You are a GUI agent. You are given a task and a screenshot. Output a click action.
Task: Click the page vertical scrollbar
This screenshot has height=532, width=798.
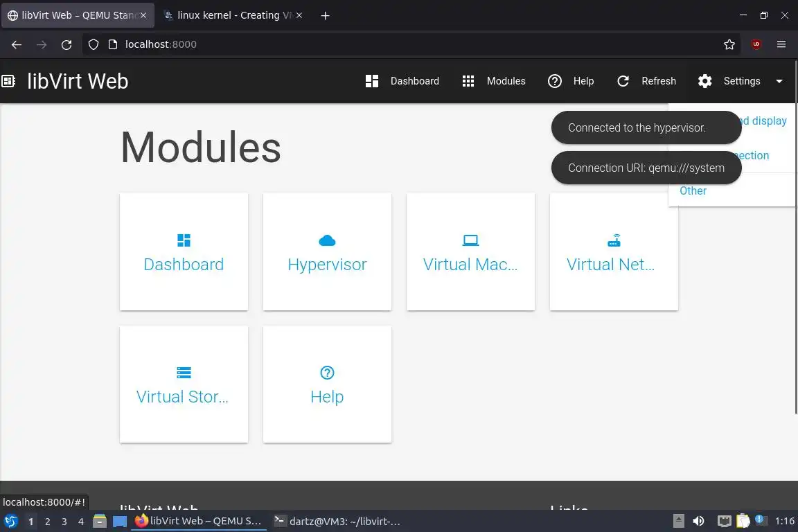tap(795, 237)
